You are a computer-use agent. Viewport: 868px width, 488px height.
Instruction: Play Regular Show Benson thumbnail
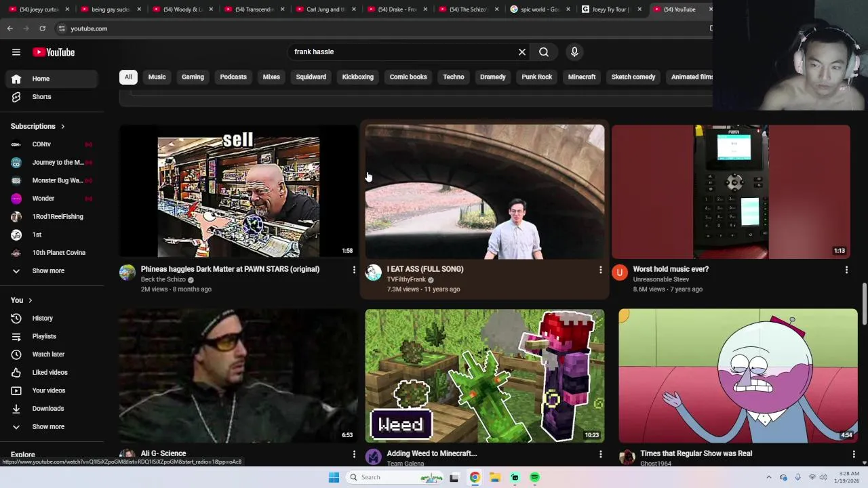(x=738, y=376)
